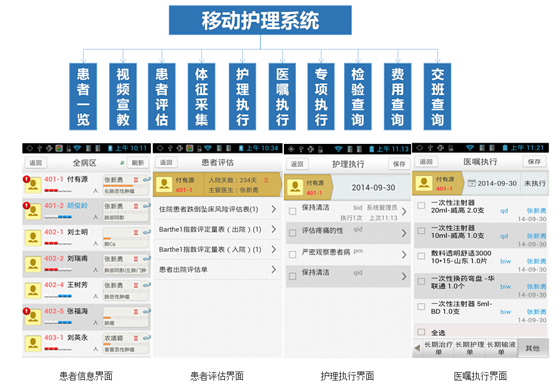Open Barthel指数评定量表（入院）chevron
Image resolution: width=560 pixels, height=392 pixels.
[x=274, y=249]
